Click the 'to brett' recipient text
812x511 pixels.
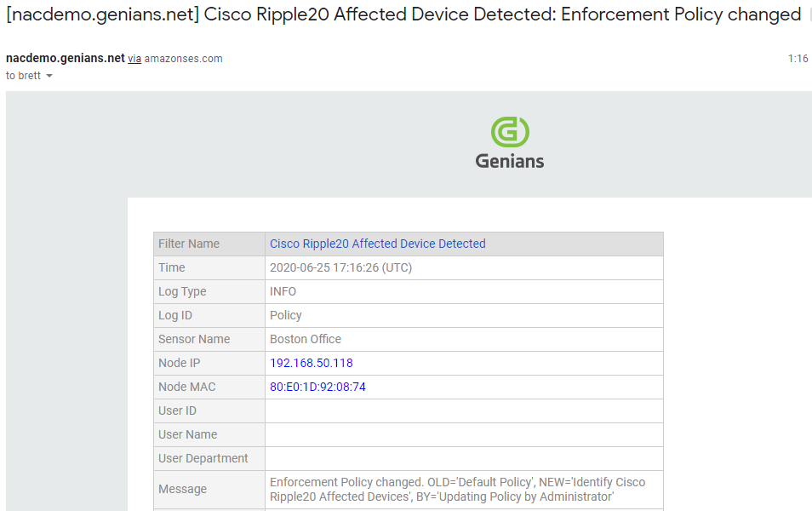[x=23, y=76]
